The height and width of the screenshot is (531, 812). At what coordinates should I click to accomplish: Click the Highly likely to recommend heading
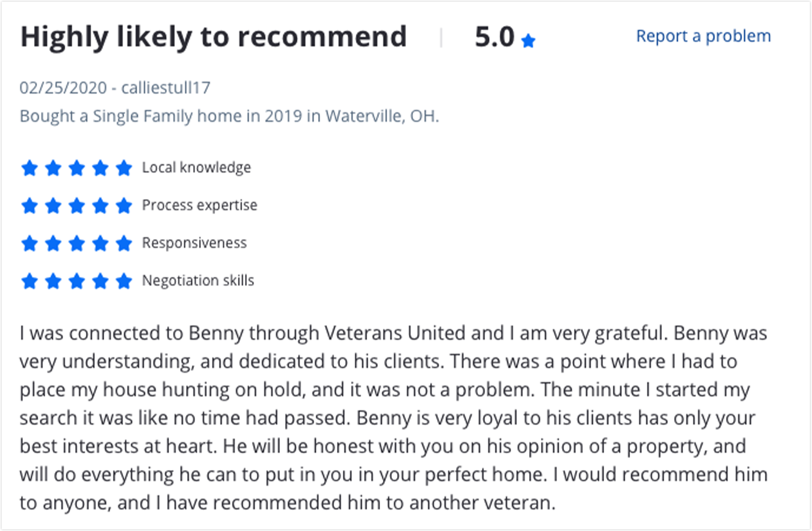point(213,37)
